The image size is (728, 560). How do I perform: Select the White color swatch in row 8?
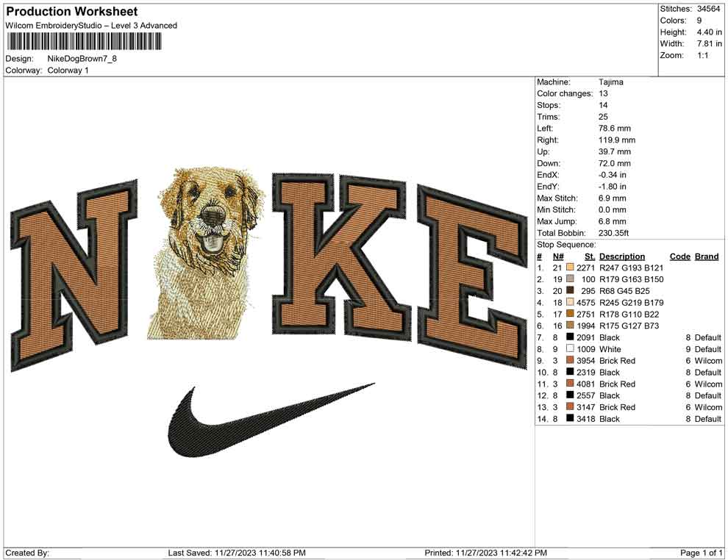[x=569, y=349]
